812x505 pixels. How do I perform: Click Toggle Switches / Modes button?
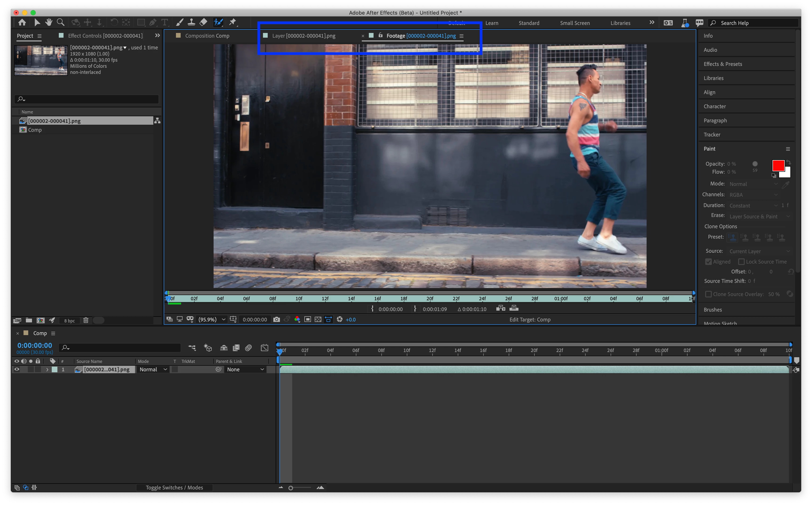coord(174,487)
